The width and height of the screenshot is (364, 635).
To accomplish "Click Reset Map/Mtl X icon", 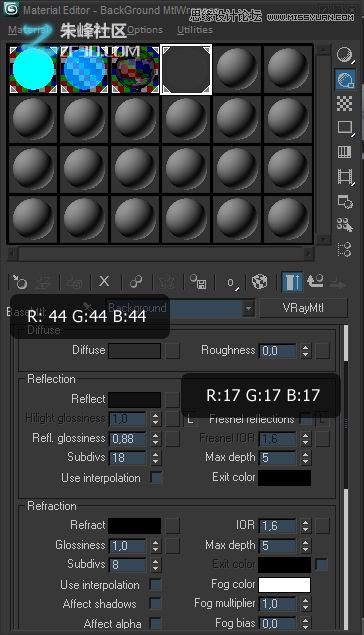I will (x=104, y=281).
